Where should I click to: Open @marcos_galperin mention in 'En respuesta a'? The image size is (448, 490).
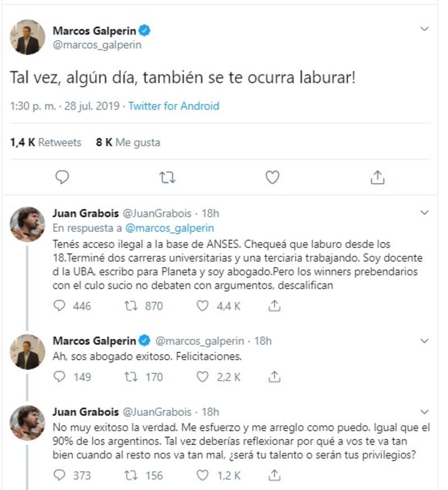(x=170, y=228)
